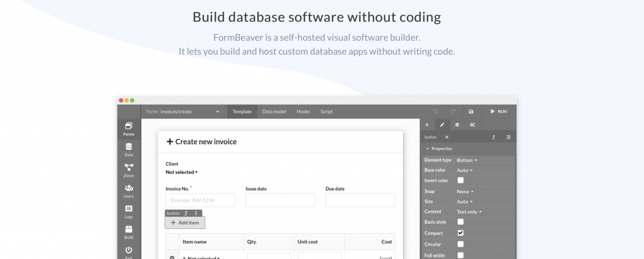This screenshot has height=259, width=644.
Task: Open the Users section in sidebar
Action: point(129,191)
